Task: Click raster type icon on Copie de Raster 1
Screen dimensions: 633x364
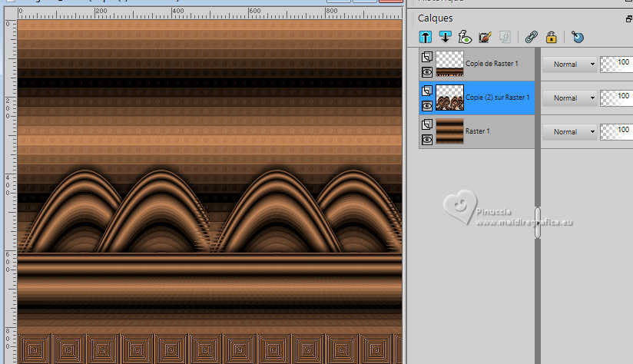Action: coord(427,57)
